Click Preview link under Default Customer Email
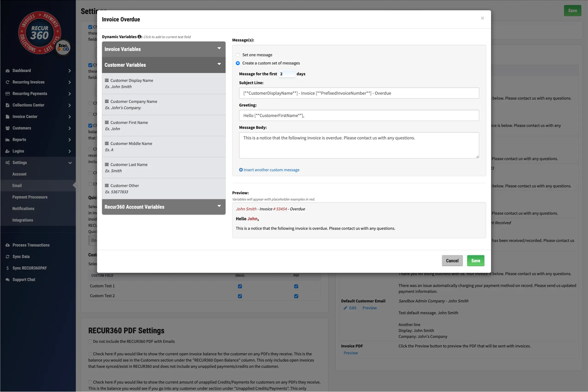Screen dimensions: 588x392 (369, 308)
